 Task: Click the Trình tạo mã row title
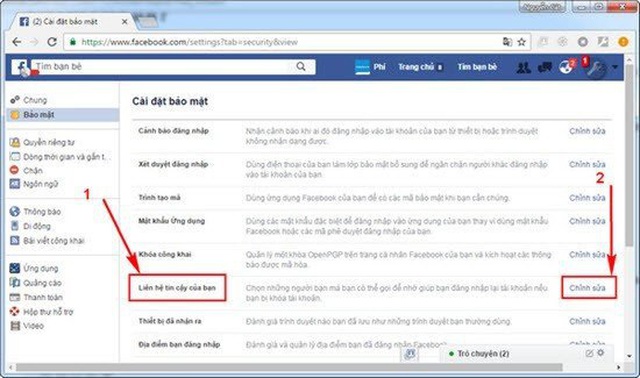[x=159, y=198]
